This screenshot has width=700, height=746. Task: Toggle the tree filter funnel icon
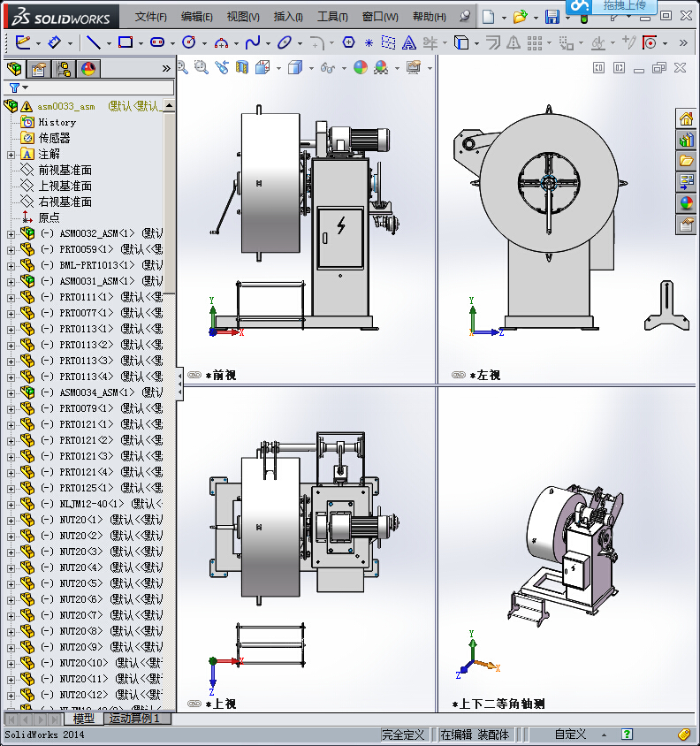point(15,88)
